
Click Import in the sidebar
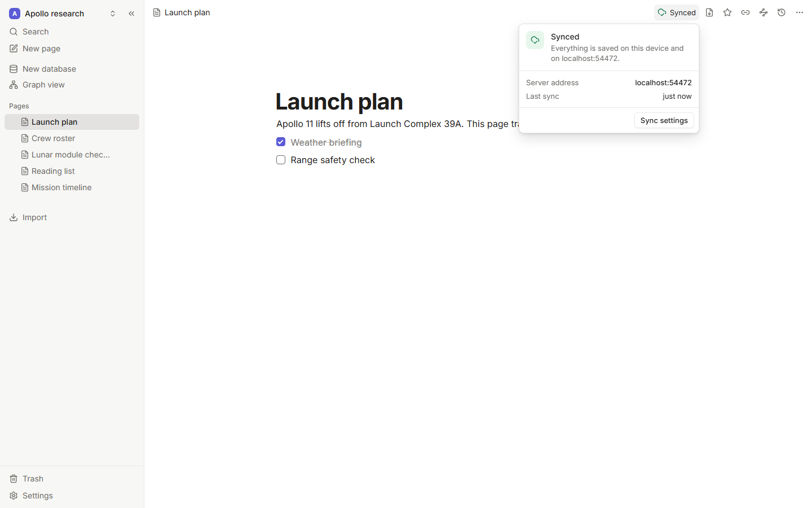point(72,217)
